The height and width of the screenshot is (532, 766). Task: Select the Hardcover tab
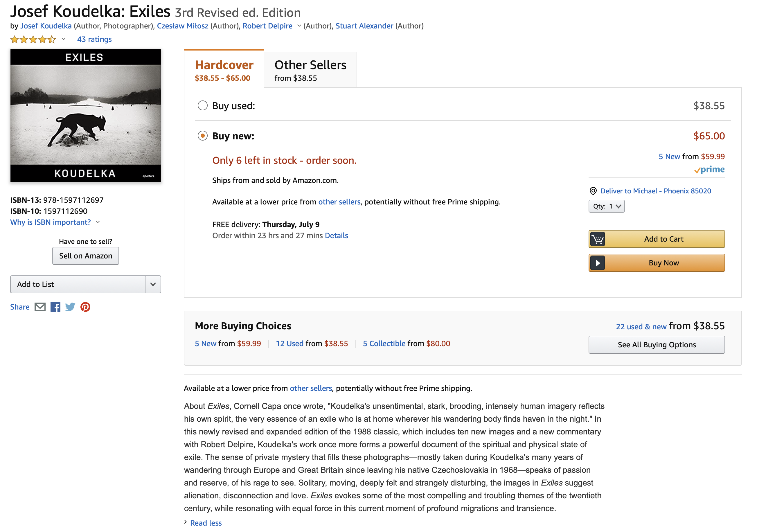[224, 70]
